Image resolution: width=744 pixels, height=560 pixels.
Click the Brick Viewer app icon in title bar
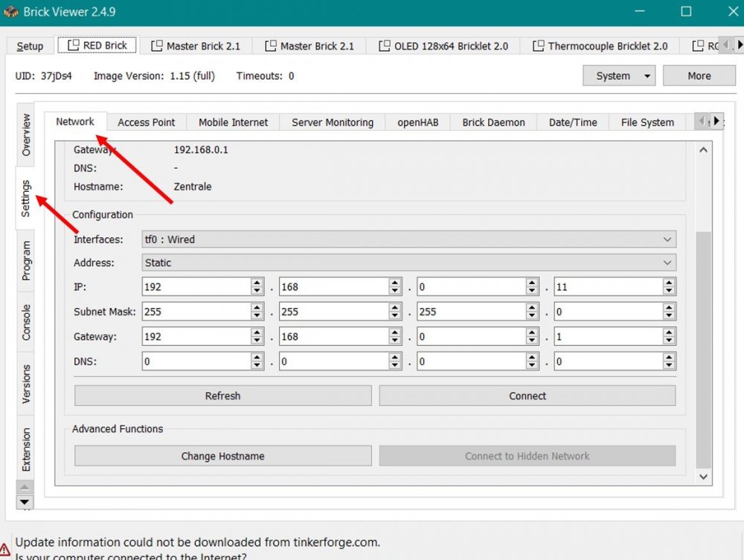click(11, 12)
